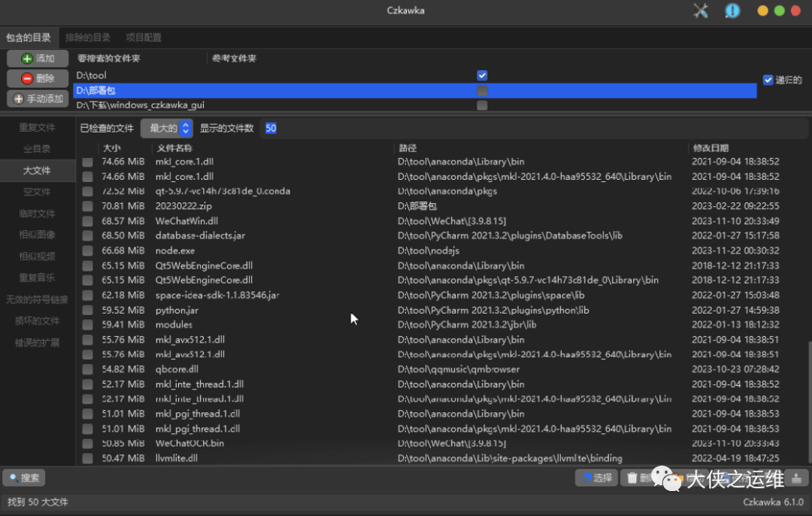Click file name space-idea-sdk-1.1.83546.jar
Image resolution: width=812 pixels, height=516 pixels.
pos(217,296)
